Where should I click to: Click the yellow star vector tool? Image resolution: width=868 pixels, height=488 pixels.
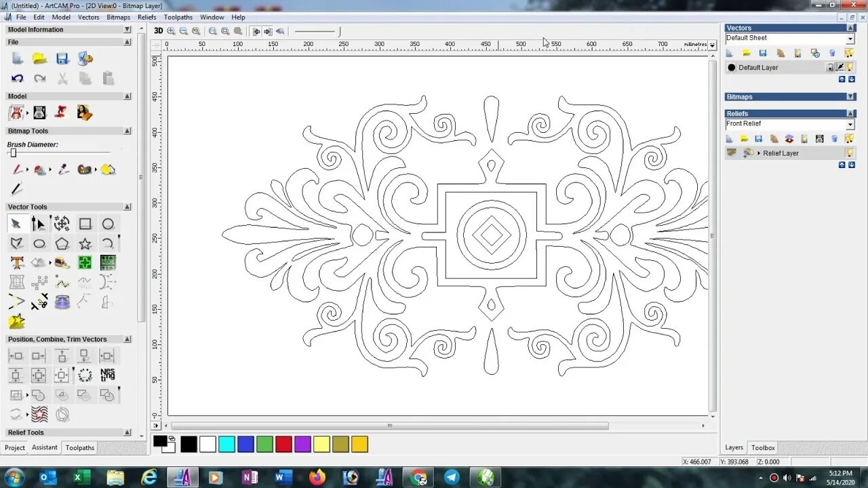click(x=17, y=321)
